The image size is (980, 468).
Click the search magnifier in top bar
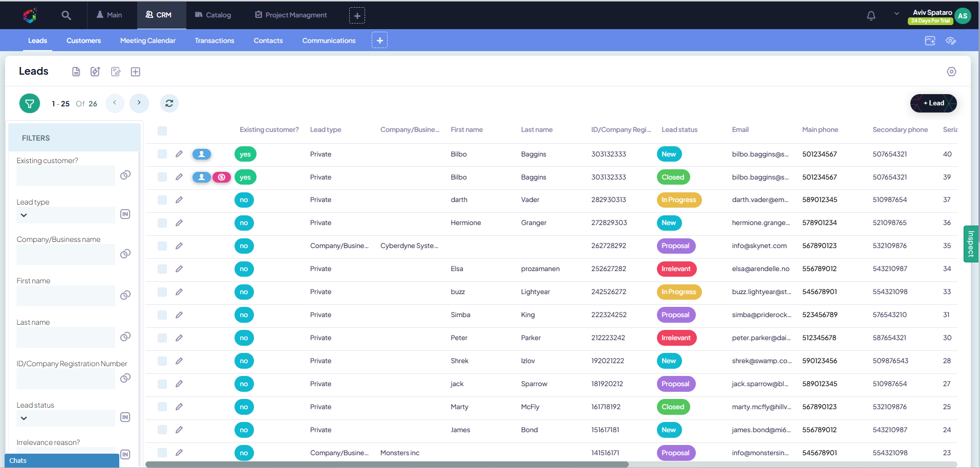66,15
